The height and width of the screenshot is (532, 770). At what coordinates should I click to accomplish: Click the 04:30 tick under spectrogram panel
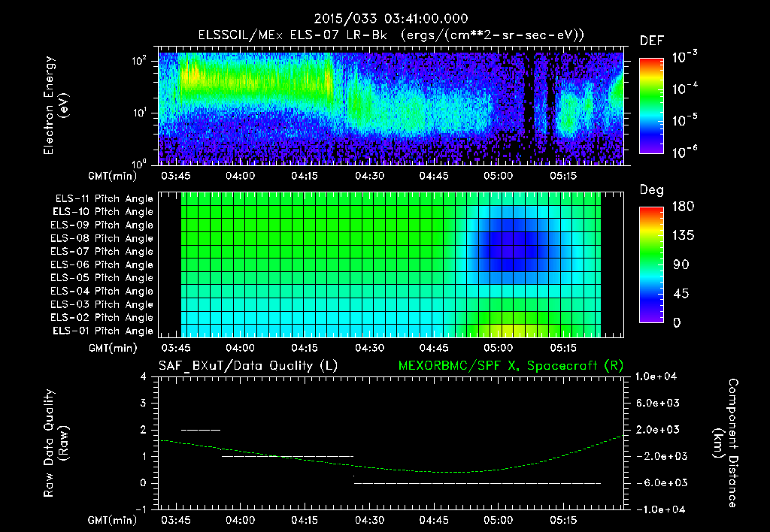point(370,176)
